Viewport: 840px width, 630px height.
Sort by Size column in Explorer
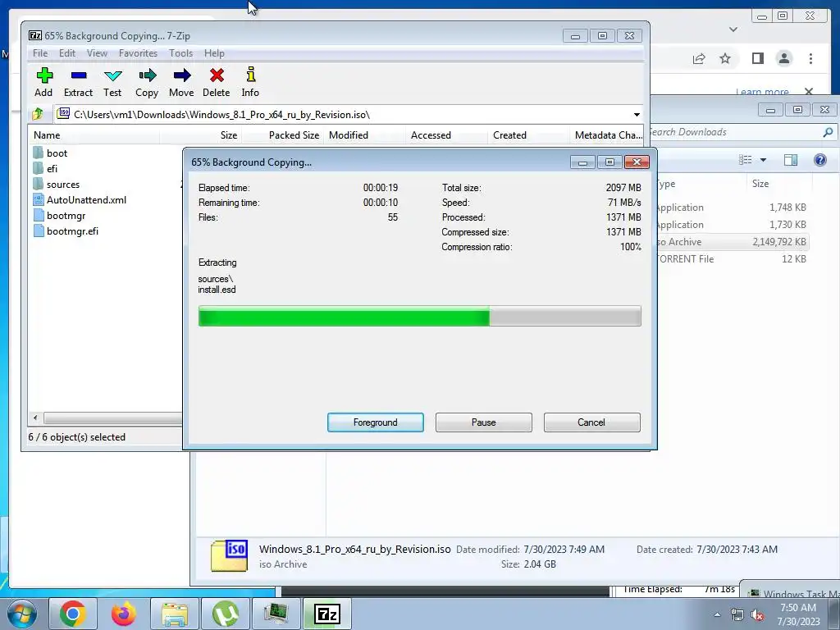click(x=778, y=184)
